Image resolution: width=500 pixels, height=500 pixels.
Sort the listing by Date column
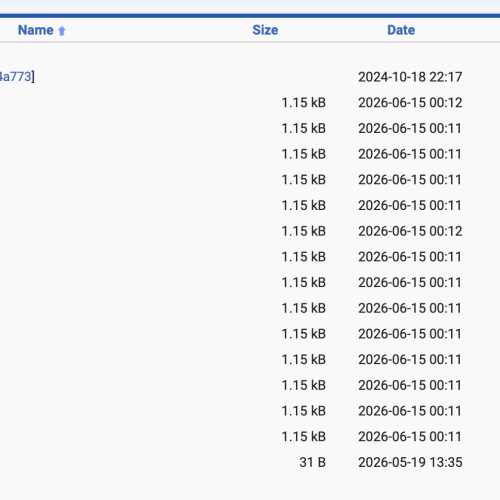pyautogui.click(x=401, y=30)
